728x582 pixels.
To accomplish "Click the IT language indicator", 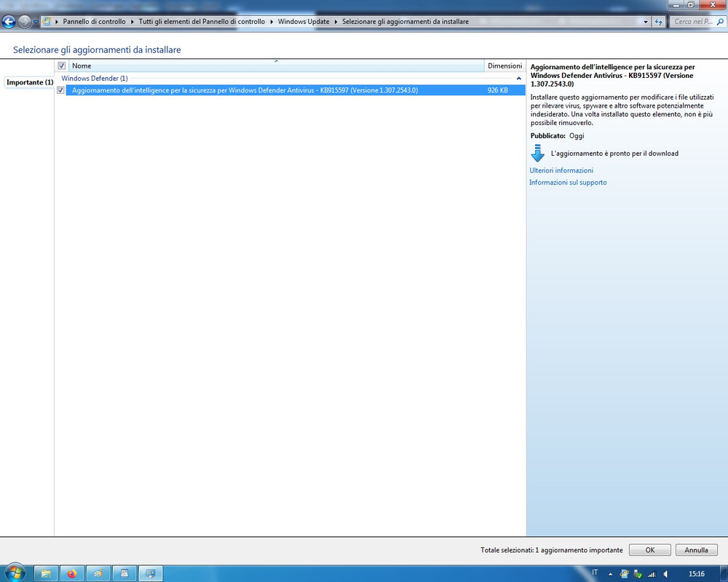I will (595, 573).
